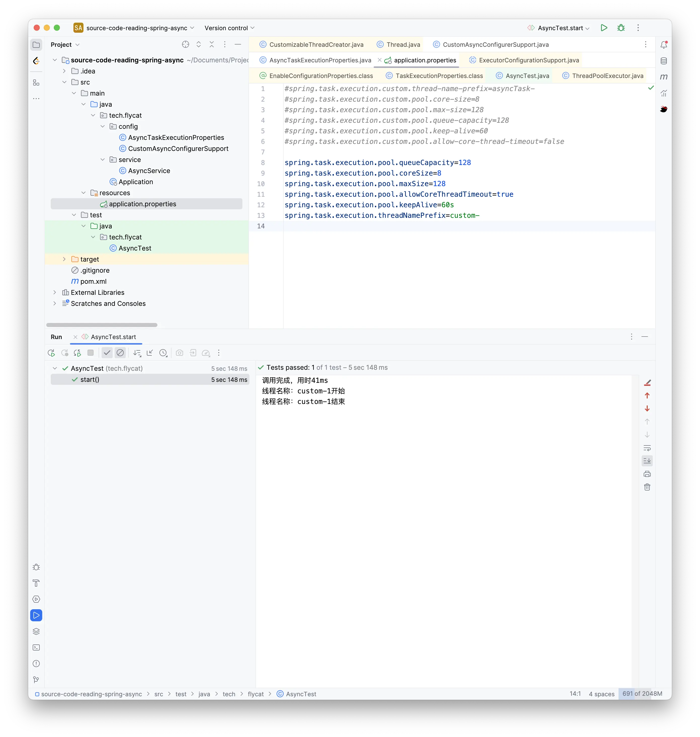The width and height of the screenshot is (700, 737).
Task: Open the Problems tool window
Action: (x=36, y=664)
